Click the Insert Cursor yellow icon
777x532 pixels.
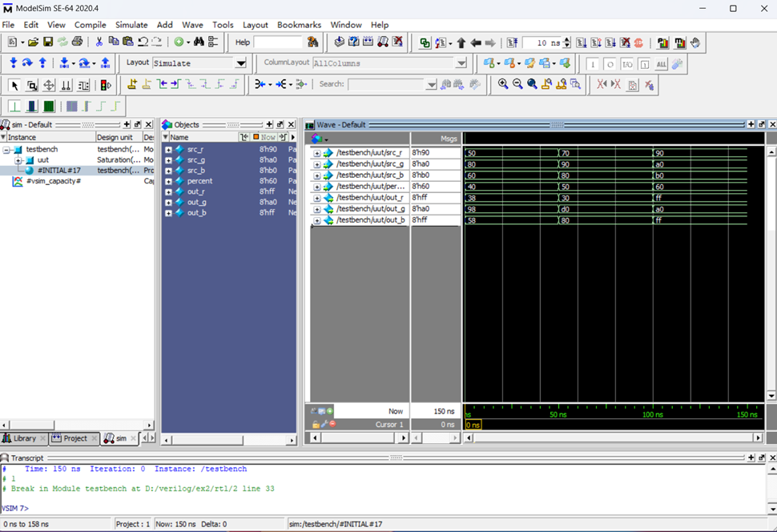coord(132,84)
